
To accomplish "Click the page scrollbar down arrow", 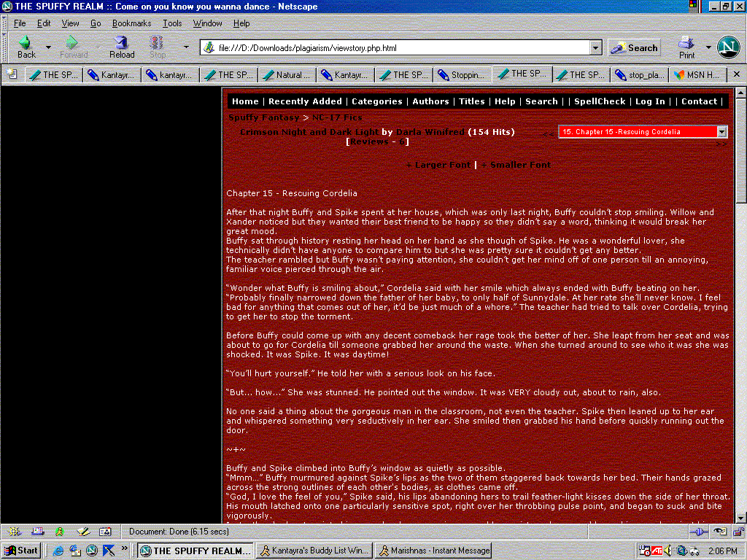I will pyautogui.click(x=740, y=518).
